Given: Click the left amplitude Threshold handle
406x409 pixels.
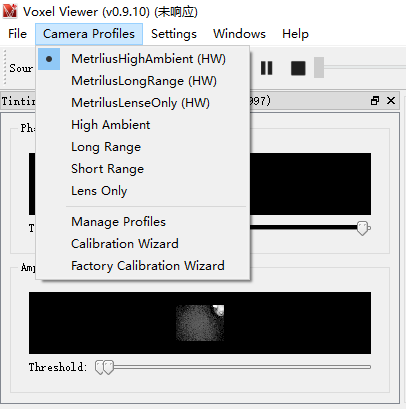Looking at the screenshot, I should point(99,367).
